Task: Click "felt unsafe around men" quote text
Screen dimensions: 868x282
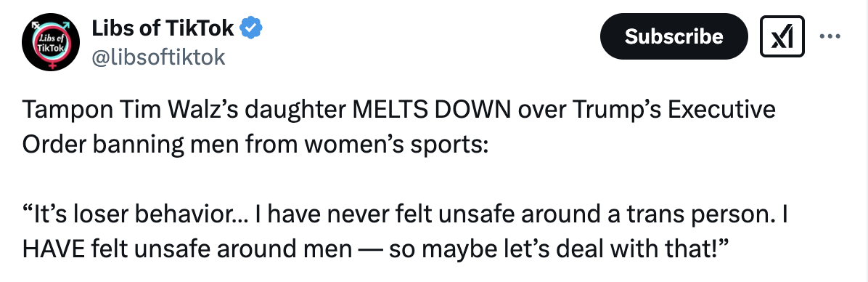Action: point(221,249)
